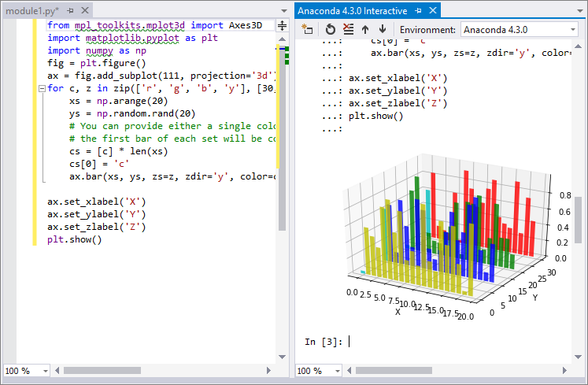
Task: Close the Anaconda 4.3.0 Interactive tab
Action: [431, 11]
